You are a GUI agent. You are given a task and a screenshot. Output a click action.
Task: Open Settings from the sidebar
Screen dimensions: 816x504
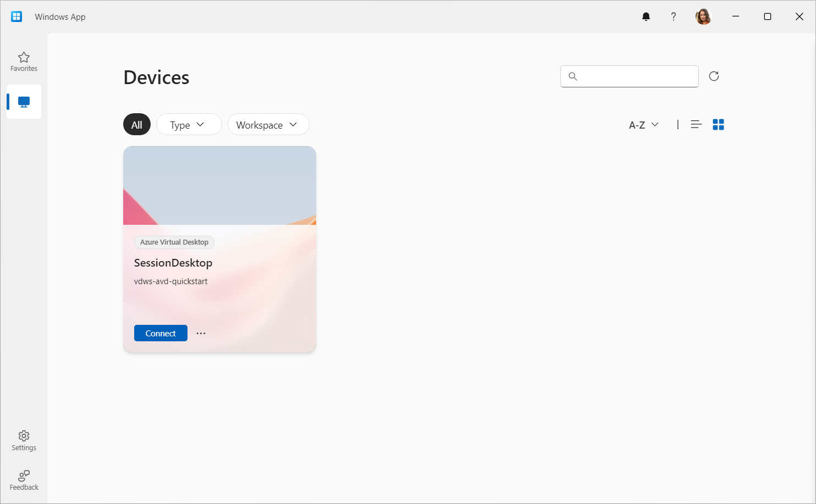pyautogui.click(x=24, y=441)
